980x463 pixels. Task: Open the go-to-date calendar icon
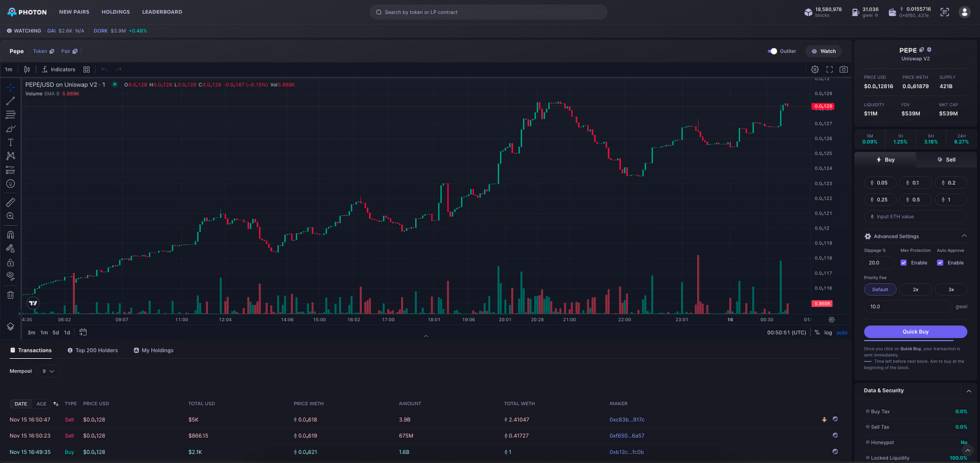point(83,332)
